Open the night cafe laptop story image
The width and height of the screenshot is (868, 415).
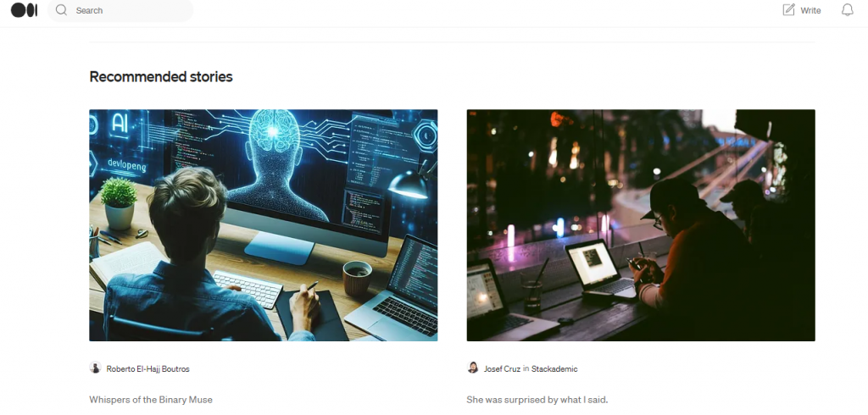pos(641,225)
